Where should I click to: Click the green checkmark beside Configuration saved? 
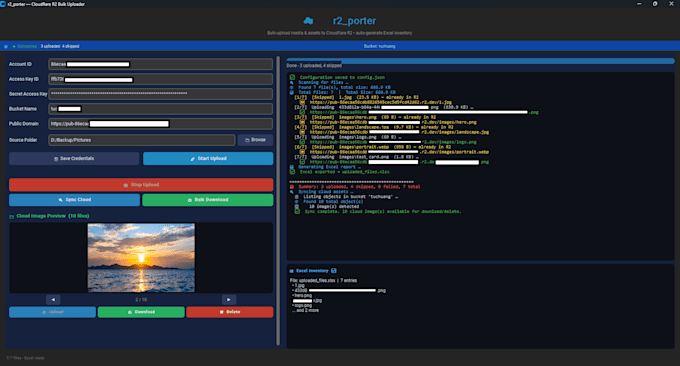[x=292, y=77]
